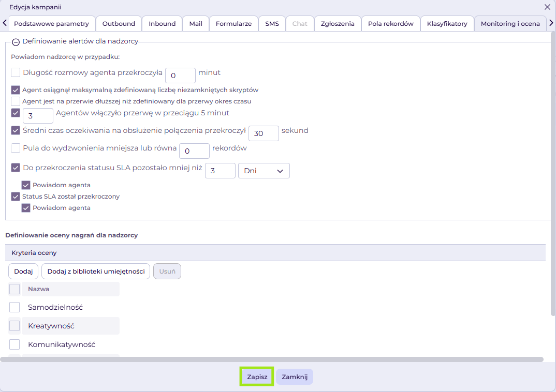Open the Klasyfikatory tab
Image resolution: width=556 pixels, height=392 pixels.
click(x=447, y=24)
